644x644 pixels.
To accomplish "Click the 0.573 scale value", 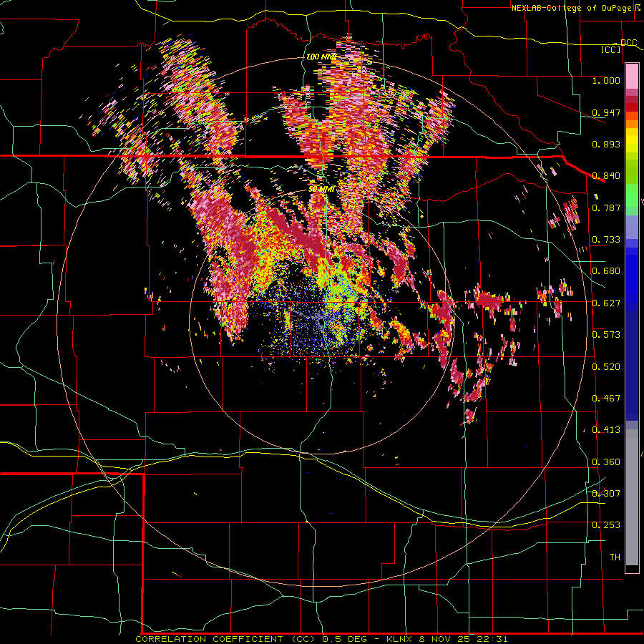I will pos(606,335).
